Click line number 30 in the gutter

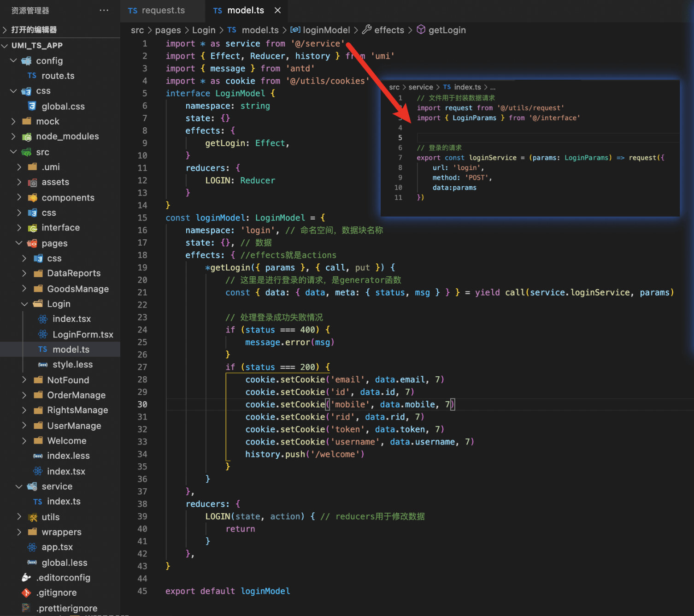[142, 404]
